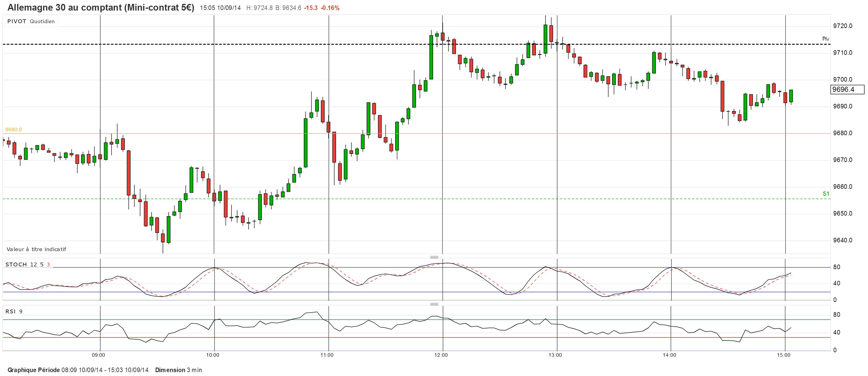Click the 9720.0 price axis label
Image resolution: width=868 pixels, height=376 pixels.
click(x=842, y=26)
